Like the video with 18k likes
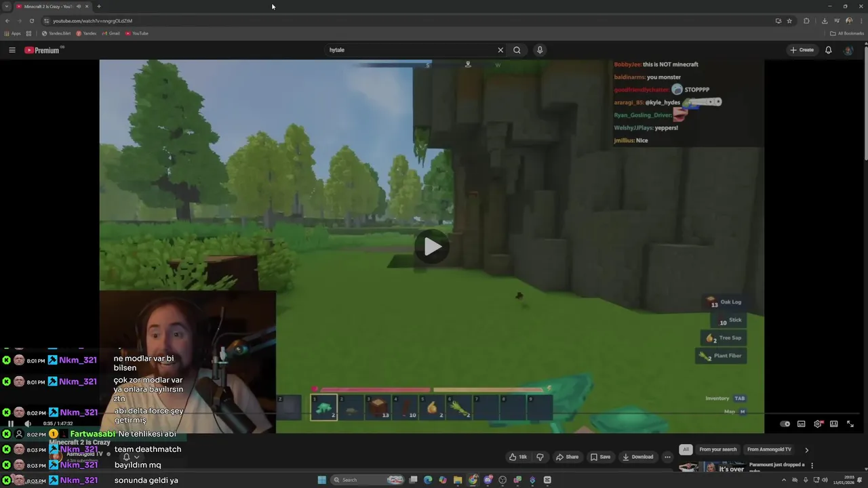Viewport: 868px width, 488px height. [518, 457]
